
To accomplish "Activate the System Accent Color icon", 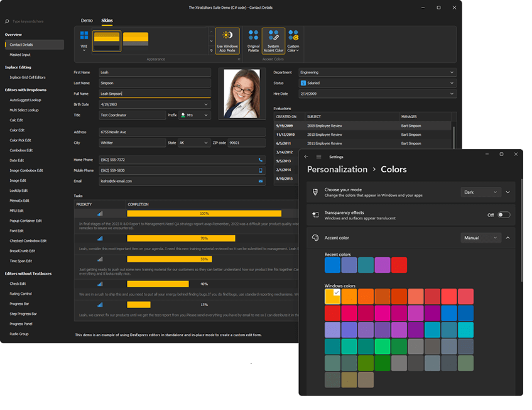I will [x=273, y=39].
